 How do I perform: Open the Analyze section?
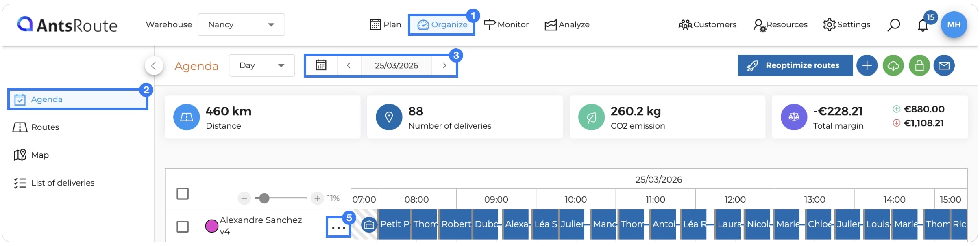pos(567,25)
